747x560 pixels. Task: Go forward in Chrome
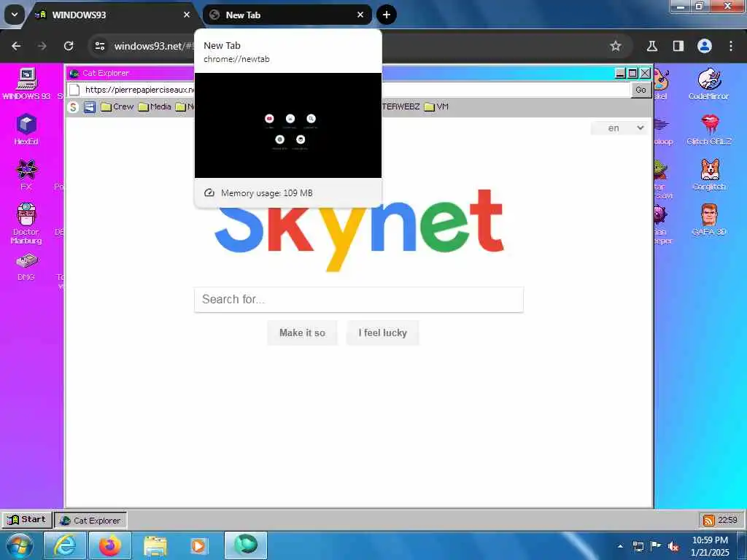coord(42,46)
